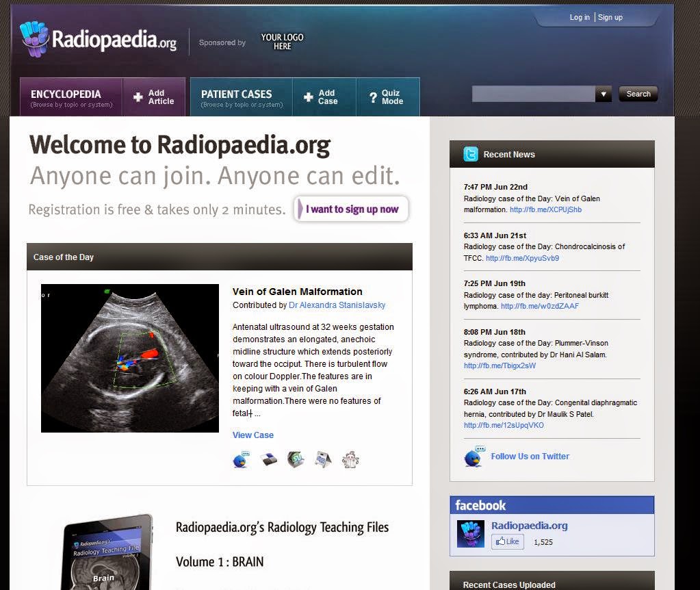Like the Radiopaedia.org Facebook page
Image resolution: width=700 pixels, height=590 pixels.
[x=507, y=541]
